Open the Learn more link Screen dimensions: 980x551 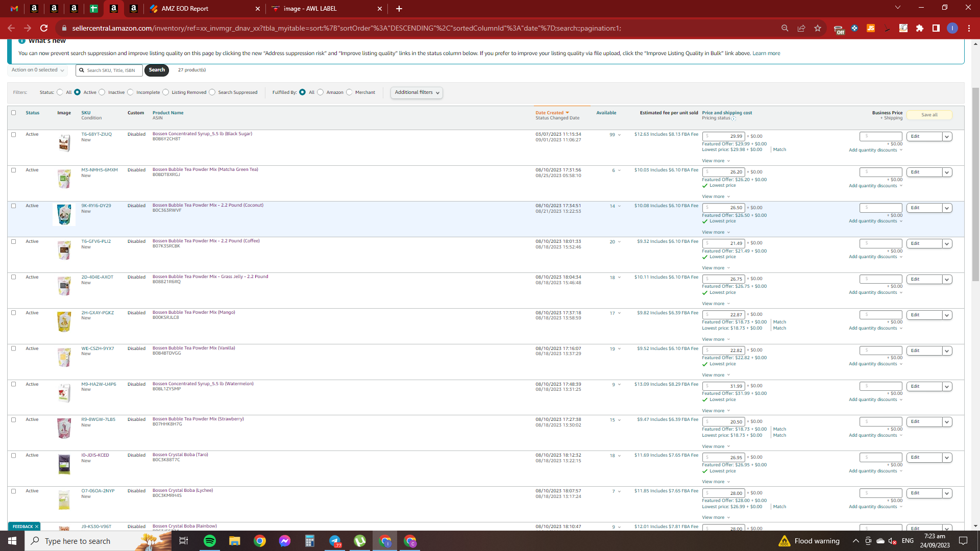(x=766, y=53)
